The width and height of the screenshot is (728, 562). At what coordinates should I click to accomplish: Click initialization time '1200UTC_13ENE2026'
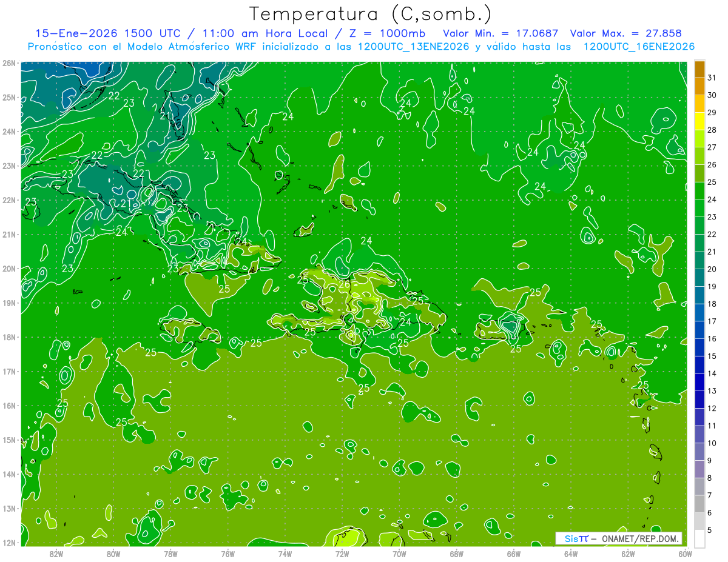click(414, 46)
